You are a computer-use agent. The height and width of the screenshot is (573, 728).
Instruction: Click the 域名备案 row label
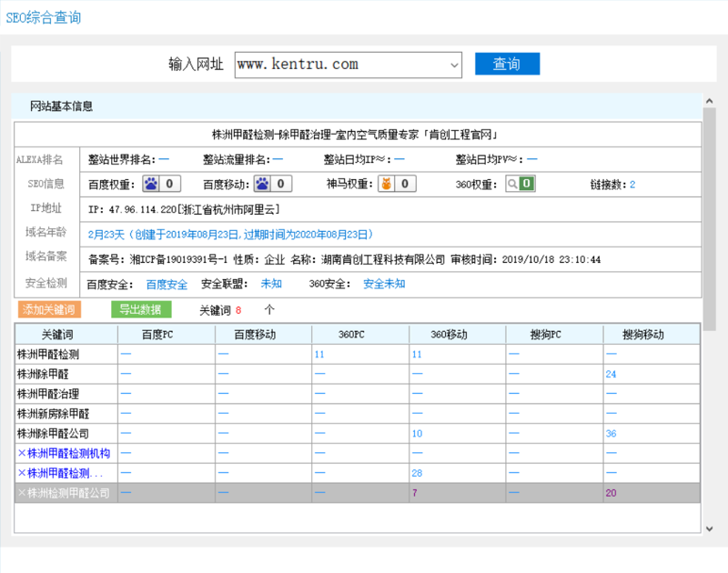(45, 256)
